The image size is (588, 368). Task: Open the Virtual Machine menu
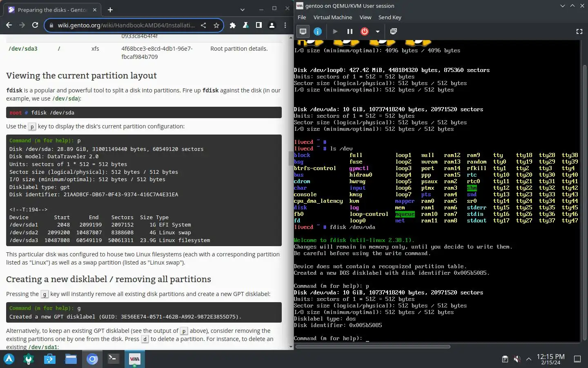[x=333, y=17]
